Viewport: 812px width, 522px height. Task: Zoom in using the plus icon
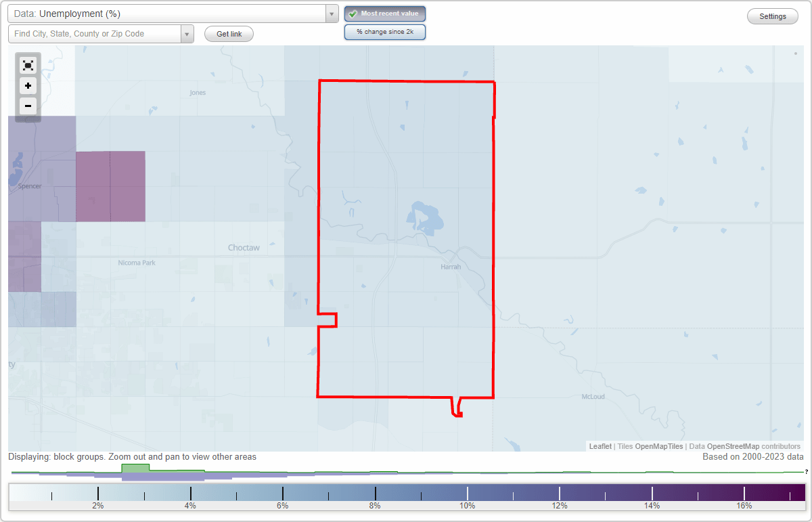pyautogui.click(x=28, y=86)
